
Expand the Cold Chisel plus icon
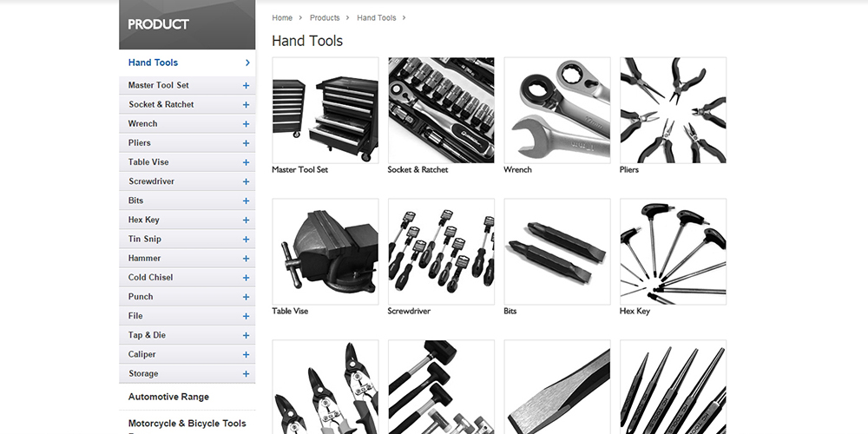tap(246, 278)
